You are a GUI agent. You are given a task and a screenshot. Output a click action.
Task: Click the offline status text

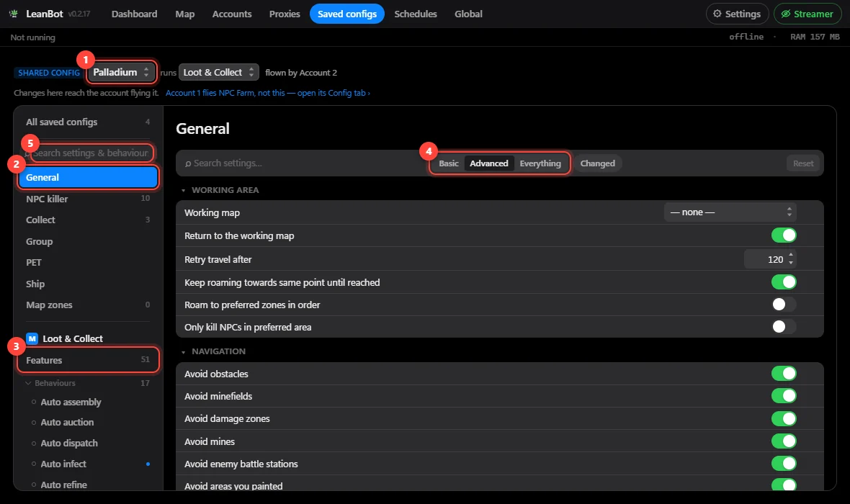[746, 36]
